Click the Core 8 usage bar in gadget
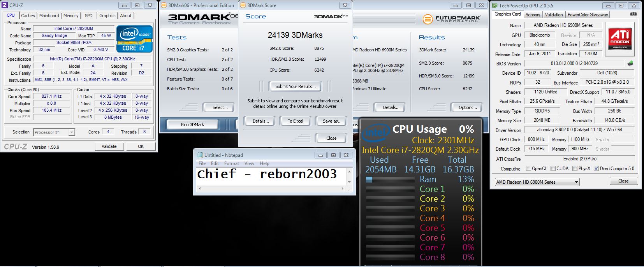Viewport: 644px width, 267px height. pos(390,257)
